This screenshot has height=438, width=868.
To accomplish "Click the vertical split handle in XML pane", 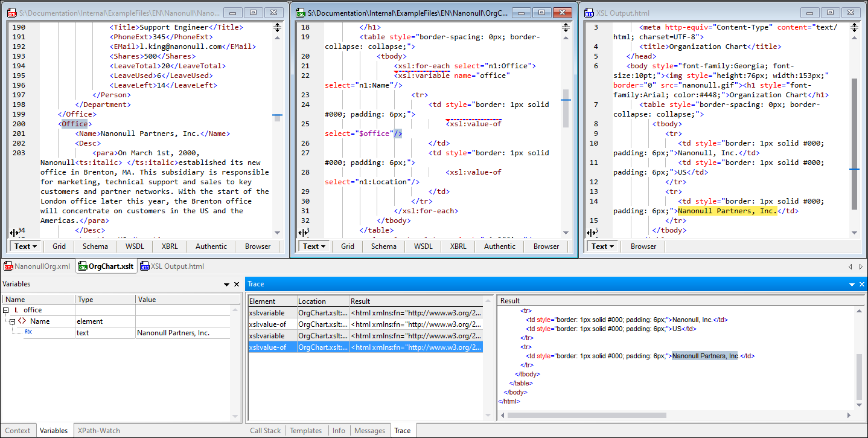I will click(x=14, y=233).
